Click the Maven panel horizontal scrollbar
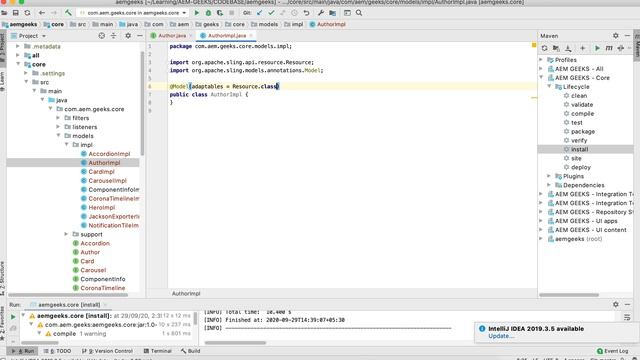This screenshot has width=640, height=360. [569, 295]
